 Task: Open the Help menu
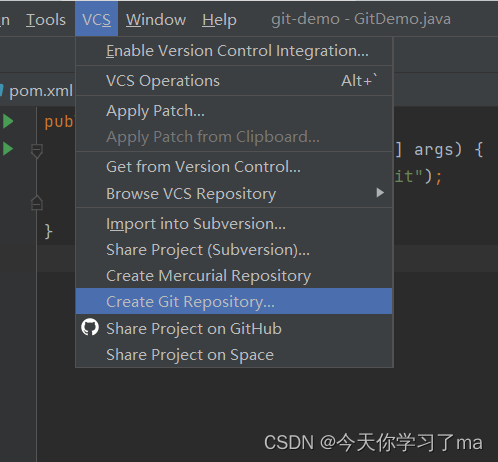click(x=219, y=20)
